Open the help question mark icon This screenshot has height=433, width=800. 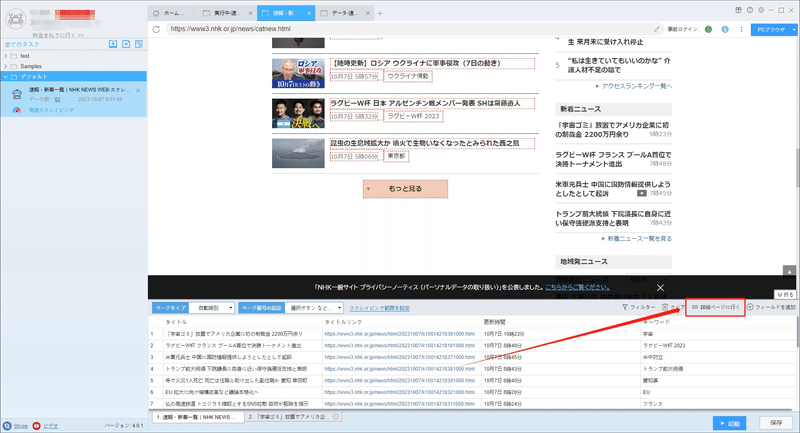pos(749,10)
